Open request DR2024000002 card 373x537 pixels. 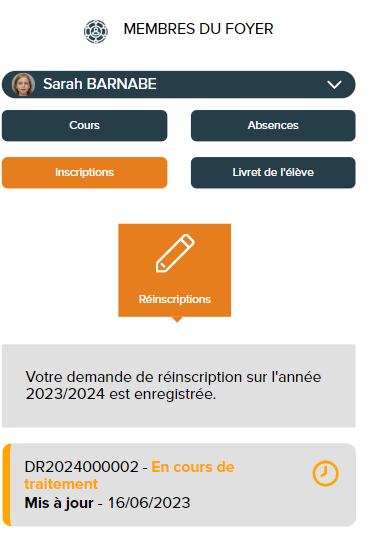179,485
